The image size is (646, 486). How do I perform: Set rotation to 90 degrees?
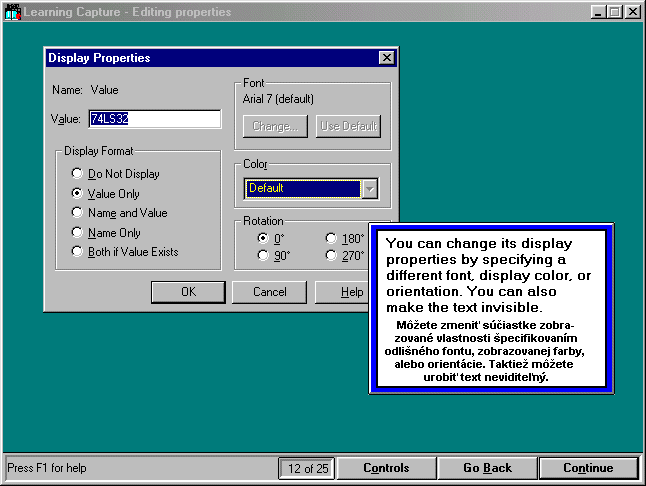[x=264, y=256]
